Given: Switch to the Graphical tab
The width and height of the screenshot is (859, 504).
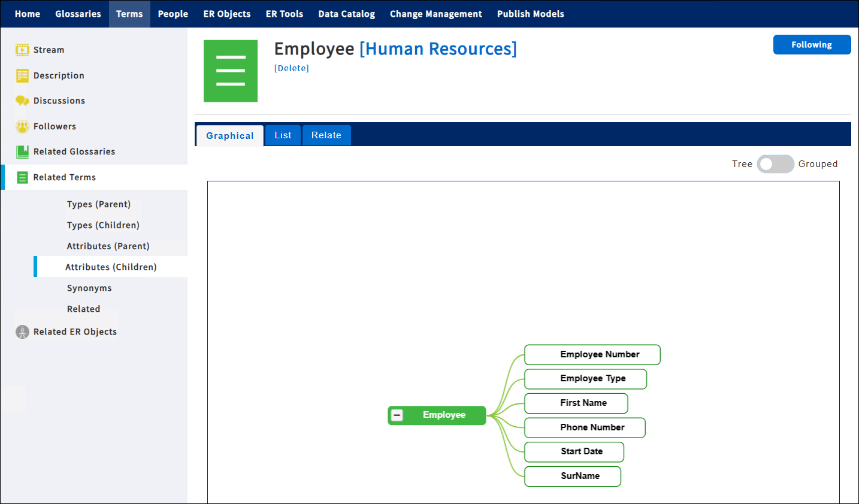Looking at the screenshot, I should 230,135.
